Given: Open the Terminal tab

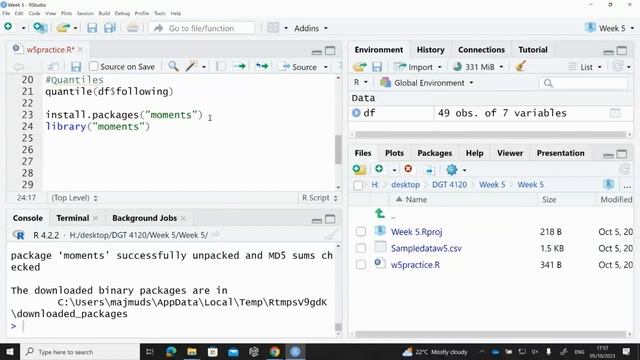Looking at the screenshot, I should pos(73,218).
